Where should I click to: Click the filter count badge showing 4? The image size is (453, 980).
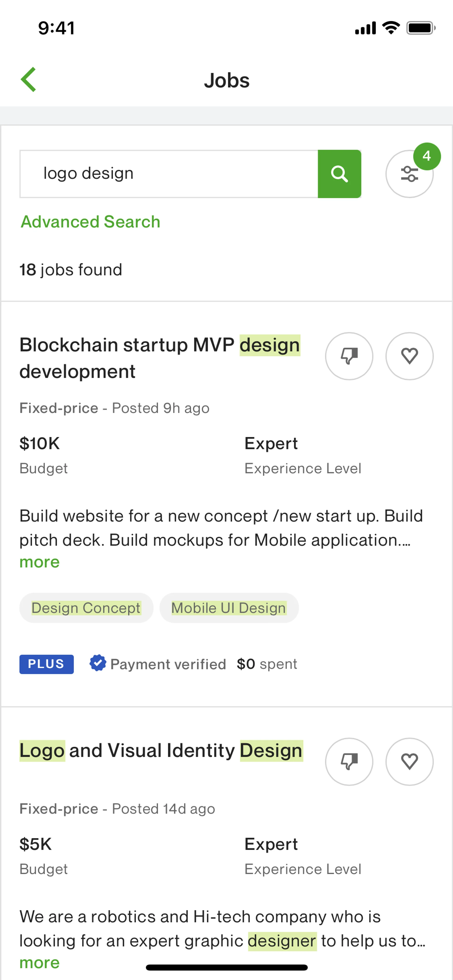[x=427, y=156]
